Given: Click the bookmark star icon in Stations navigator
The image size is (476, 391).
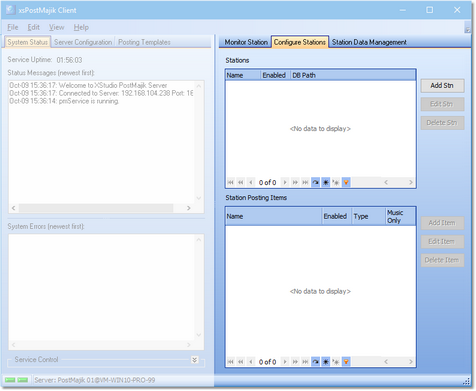Looking at the screenshot, I should click(326, 182).
